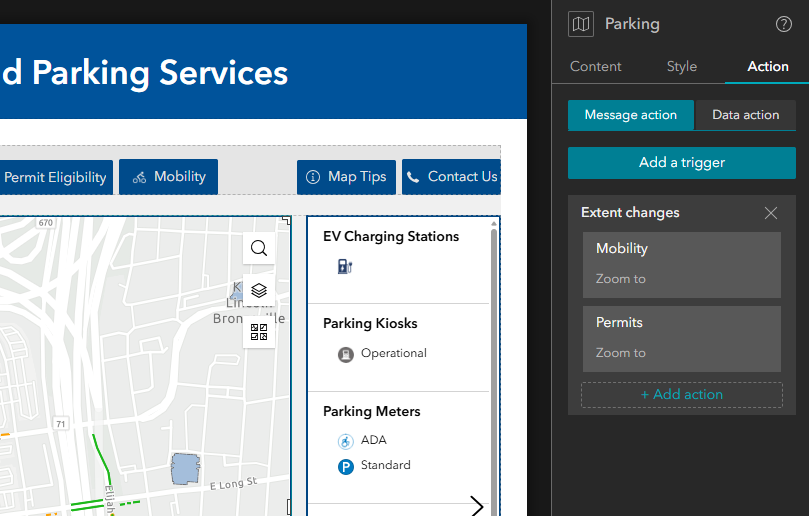Click the basemap gallery grid icon

tap(259, 332)
